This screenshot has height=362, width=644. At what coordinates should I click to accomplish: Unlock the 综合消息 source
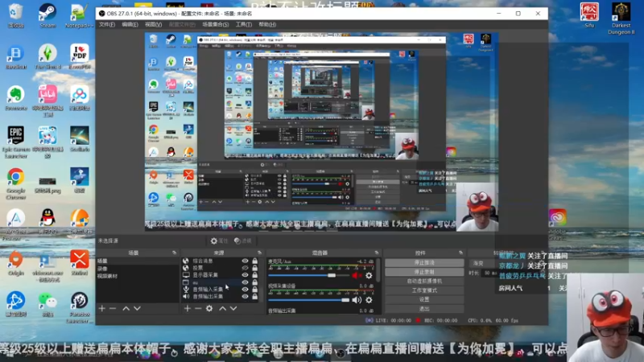click(x=255, y=261)
